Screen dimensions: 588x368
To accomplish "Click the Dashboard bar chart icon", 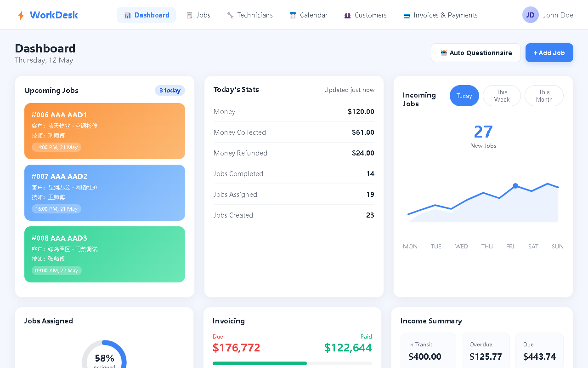I will (128, 15).
